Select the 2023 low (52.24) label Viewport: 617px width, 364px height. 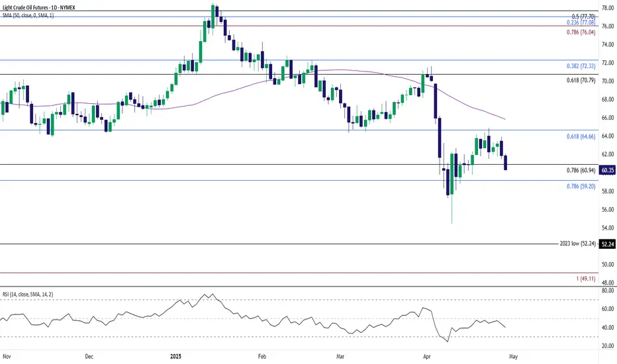click(x=578, y=244)
